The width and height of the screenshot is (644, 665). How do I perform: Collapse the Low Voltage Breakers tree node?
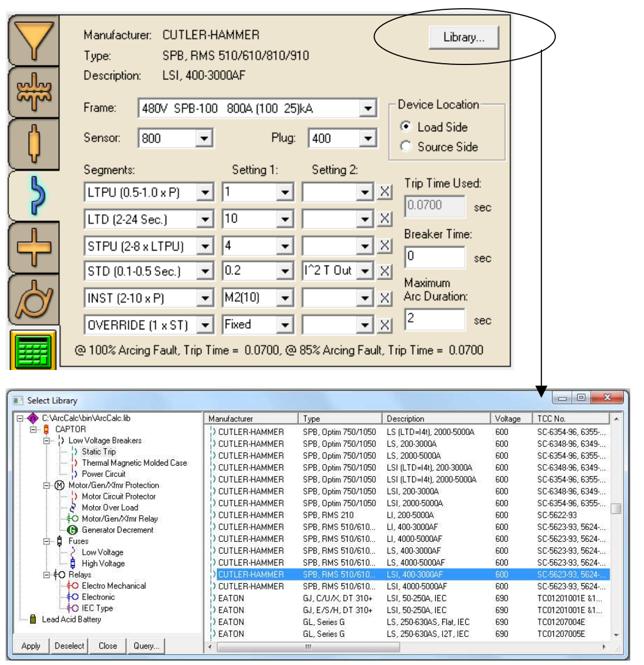pyautogui.click(x=47, y=441)
